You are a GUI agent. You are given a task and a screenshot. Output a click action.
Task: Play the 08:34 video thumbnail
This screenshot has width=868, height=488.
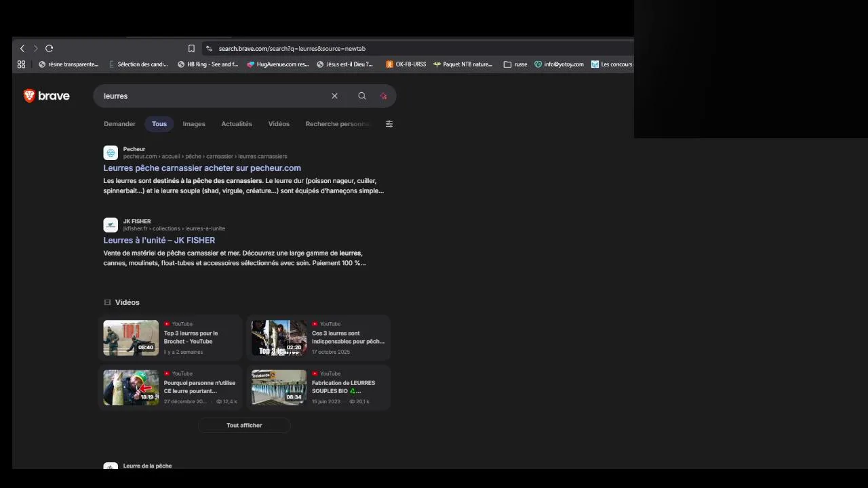pyautogui.click(x=279, y=387)
